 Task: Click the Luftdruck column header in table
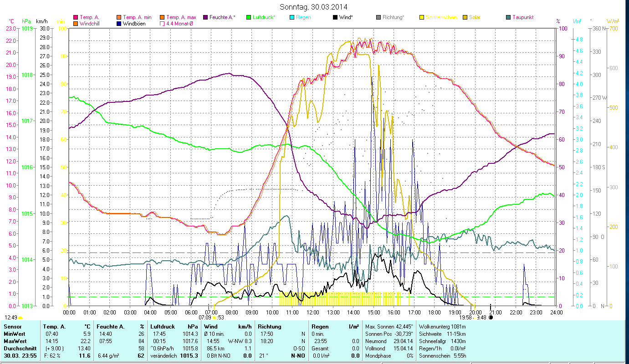tap(163, 327)
